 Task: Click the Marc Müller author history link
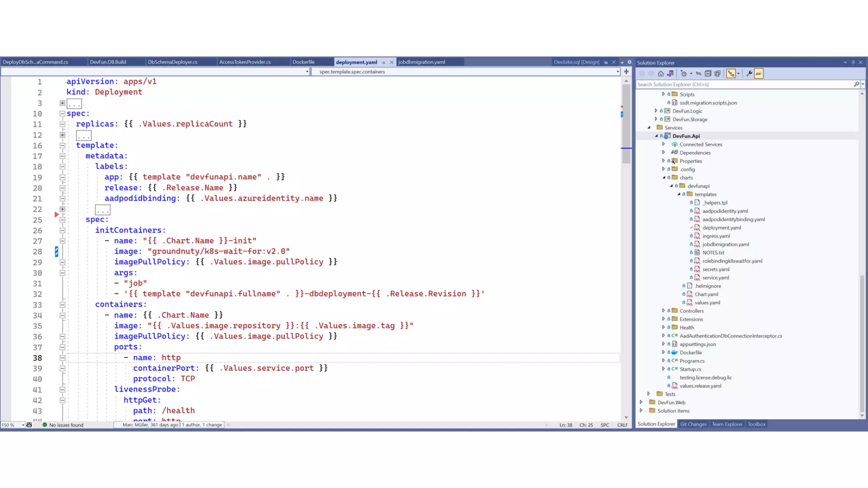(x=150, y=425)
